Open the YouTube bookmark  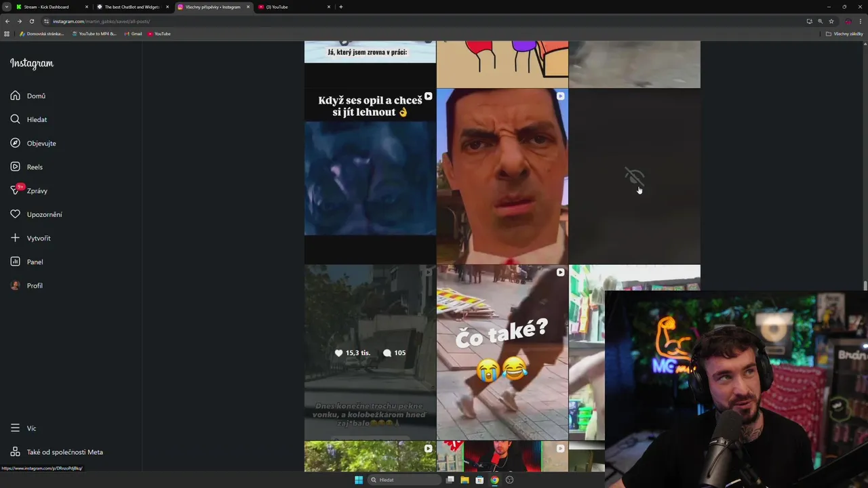pos(159,34)
